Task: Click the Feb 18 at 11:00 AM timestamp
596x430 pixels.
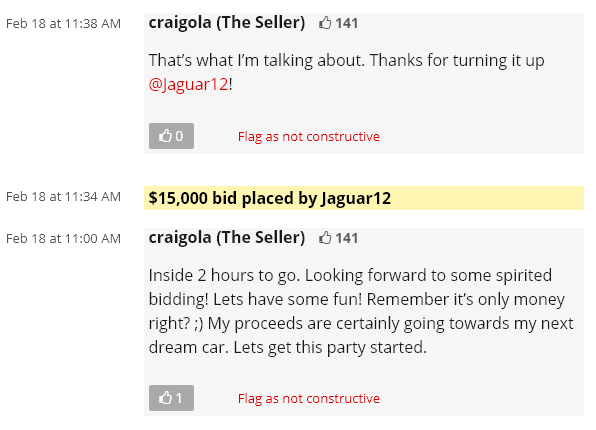Action: [x=63, y=238]
